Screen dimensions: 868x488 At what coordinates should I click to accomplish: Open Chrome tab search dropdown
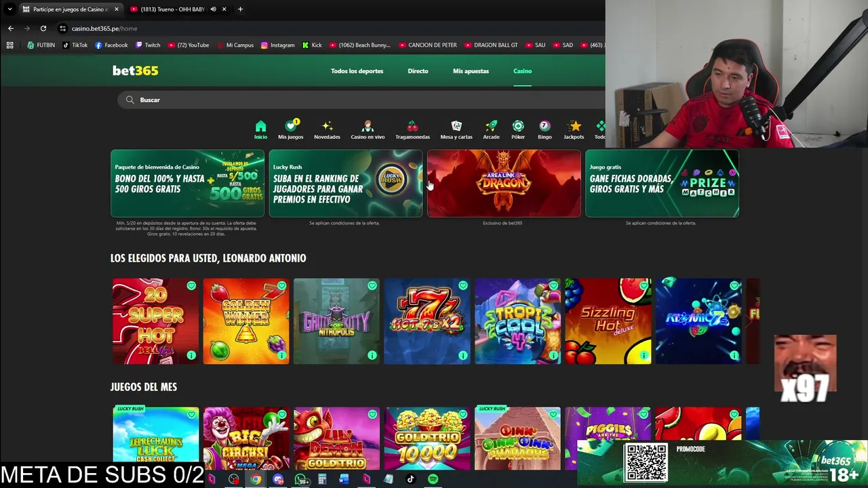[x=9, y=9]
